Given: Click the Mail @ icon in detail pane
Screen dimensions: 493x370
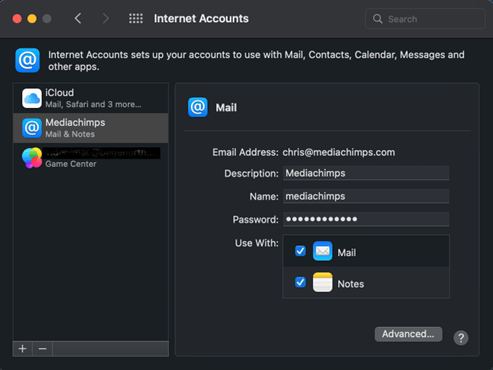Looking at the screenshot, I should [x=198, y=107].
